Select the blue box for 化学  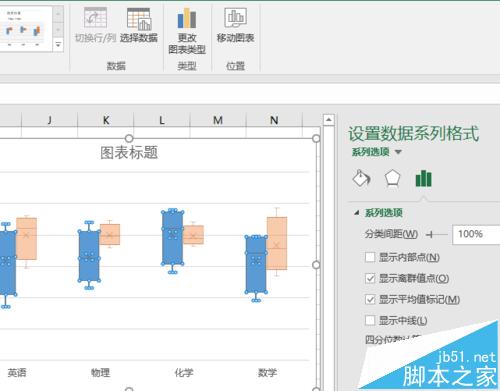(x=172, y=237)
